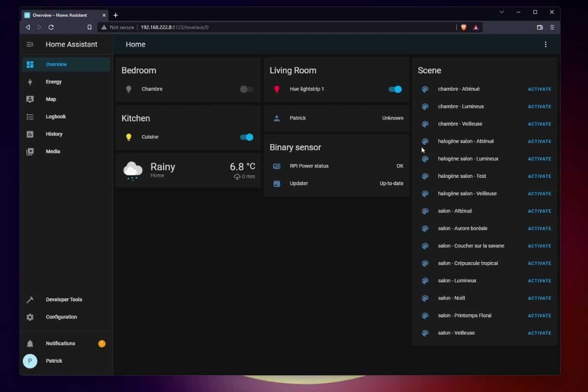The height and width of the screenshot is (392, 588).
Task: Click palette icon for salon - Aurore boréale
Action: pyautogui.click(x=425, y=228)
